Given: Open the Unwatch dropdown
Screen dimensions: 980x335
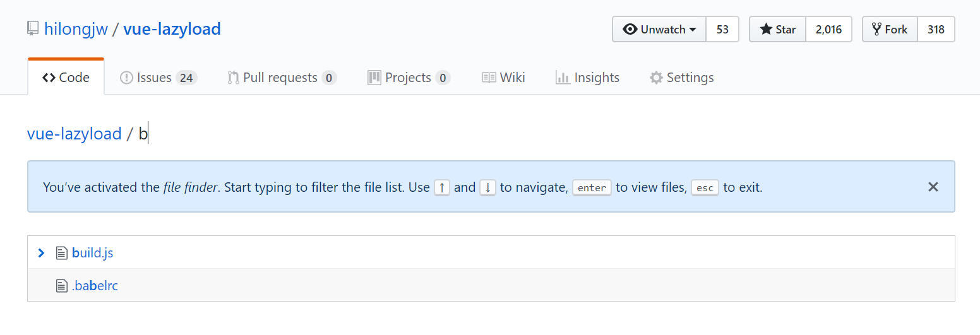Looking at the screenshot, I should (x=659, y=29).
